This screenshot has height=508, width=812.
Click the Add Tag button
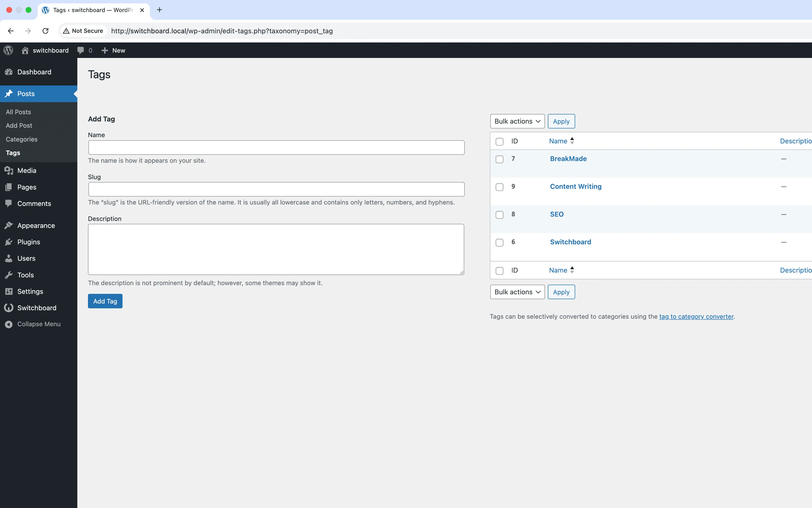[x=105, y=301]
